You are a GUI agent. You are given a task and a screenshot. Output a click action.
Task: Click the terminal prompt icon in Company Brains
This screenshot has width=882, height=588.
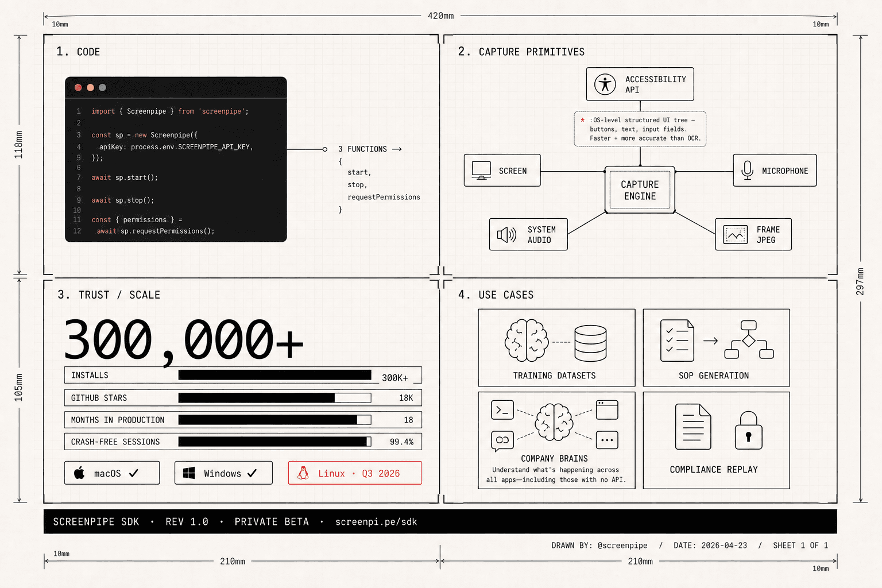pos(502,410)
